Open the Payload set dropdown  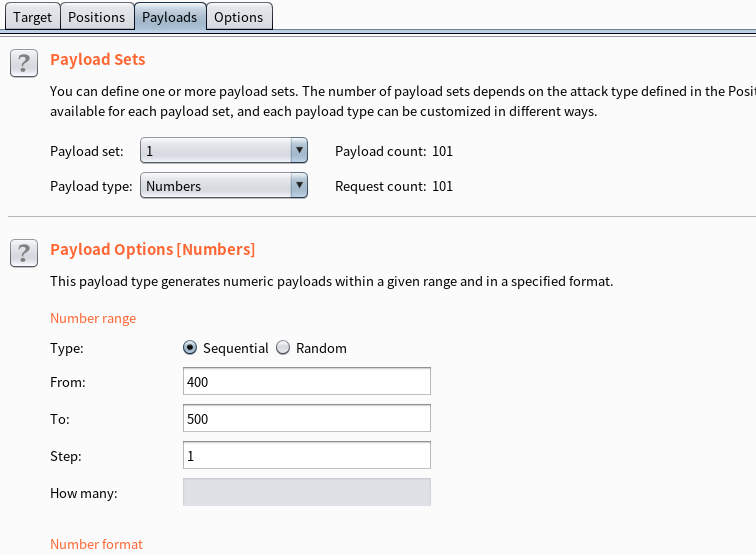[x=223, y=151]
